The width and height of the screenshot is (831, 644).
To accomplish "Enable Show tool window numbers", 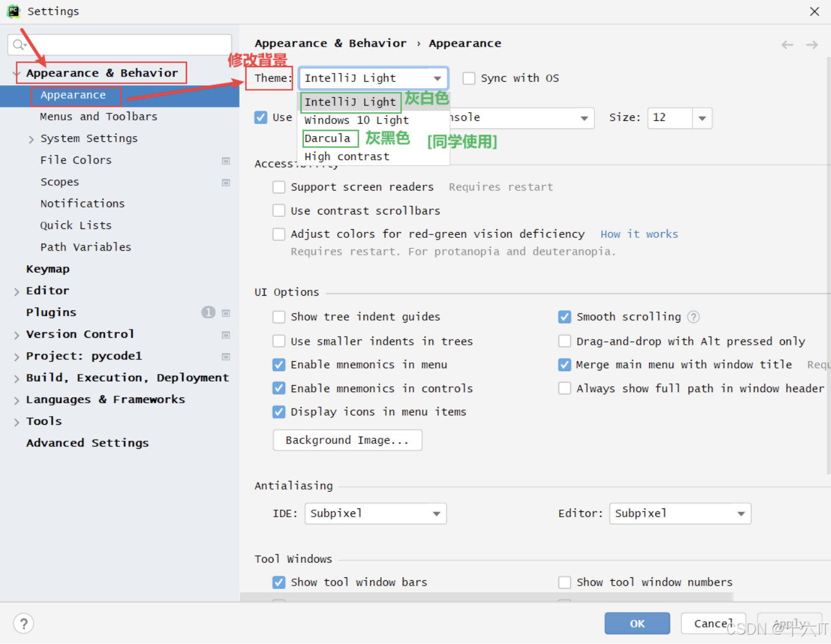I will (x=565, y=582).
